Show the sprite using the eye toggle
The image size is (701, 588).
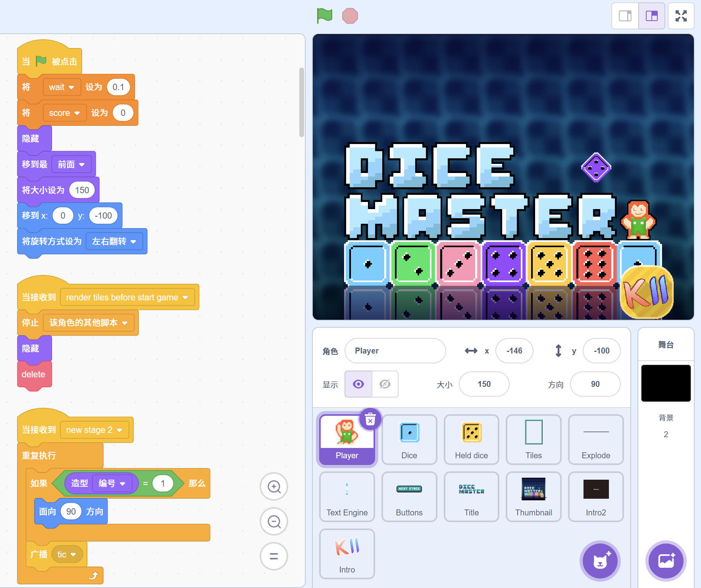point(358,384)
